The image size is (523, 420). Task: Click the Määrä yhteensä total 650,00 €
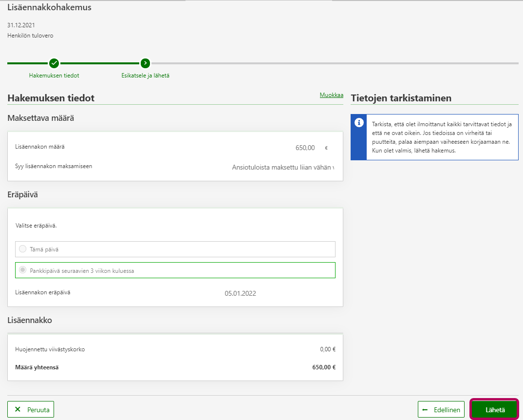[324, 367]
